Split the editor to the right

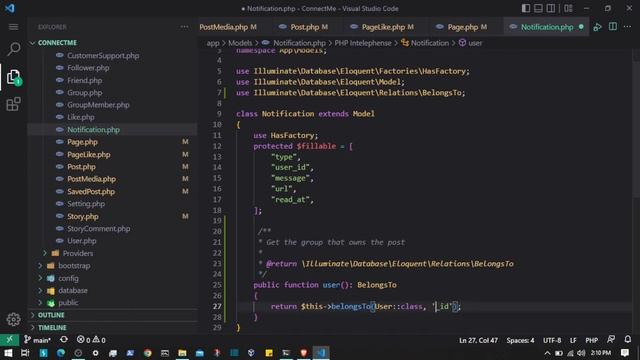click(x=613, y=27)
